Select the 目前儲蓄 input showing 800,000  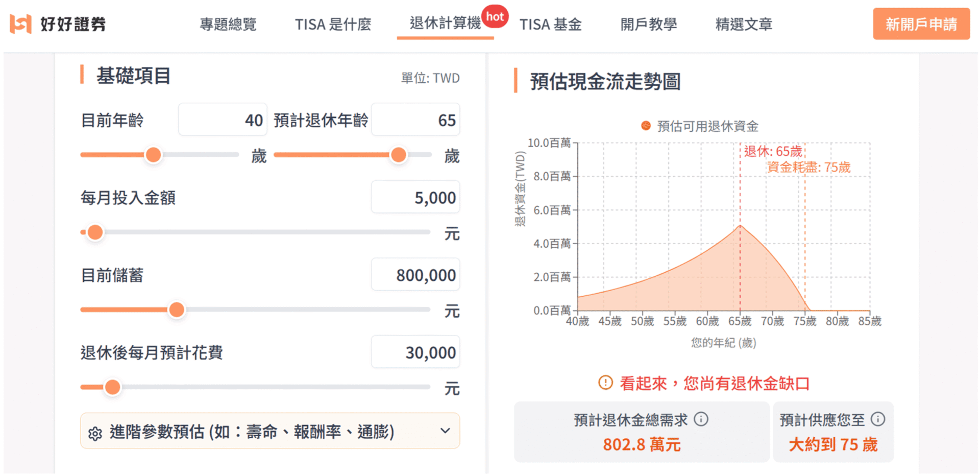coord(415,275)
